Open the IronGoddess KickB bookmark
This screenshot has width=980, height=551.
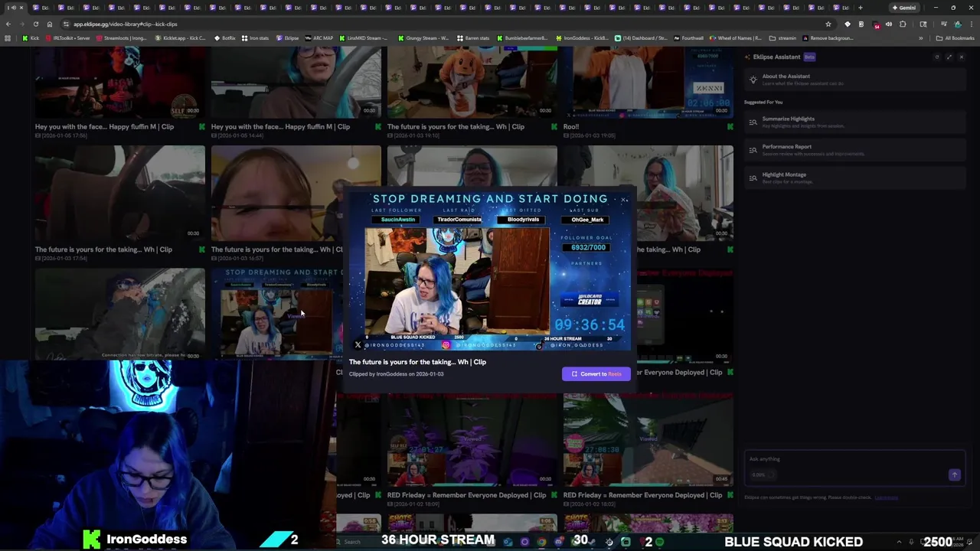click(582, 37)
